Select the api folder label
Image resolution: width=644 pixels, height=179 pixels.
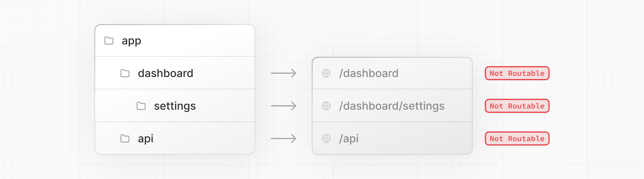pyautogui.click(x=145, y=139)
